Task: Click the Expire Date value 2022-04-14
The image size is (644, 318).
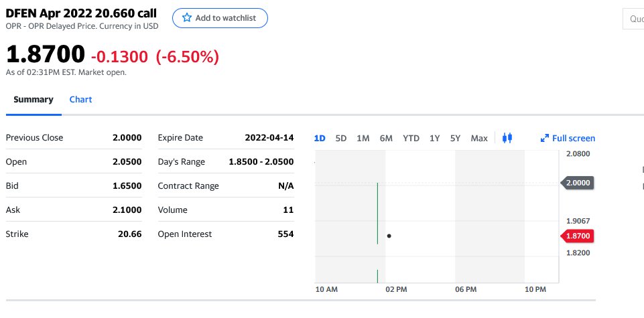Action: [269, 137]
